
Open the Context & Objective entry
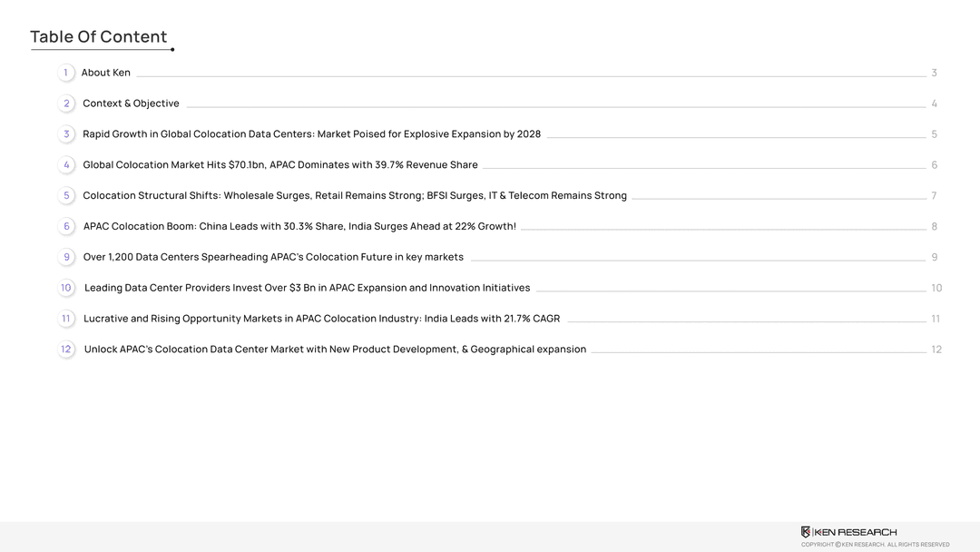pyautogui.click(x=131, y=103)
